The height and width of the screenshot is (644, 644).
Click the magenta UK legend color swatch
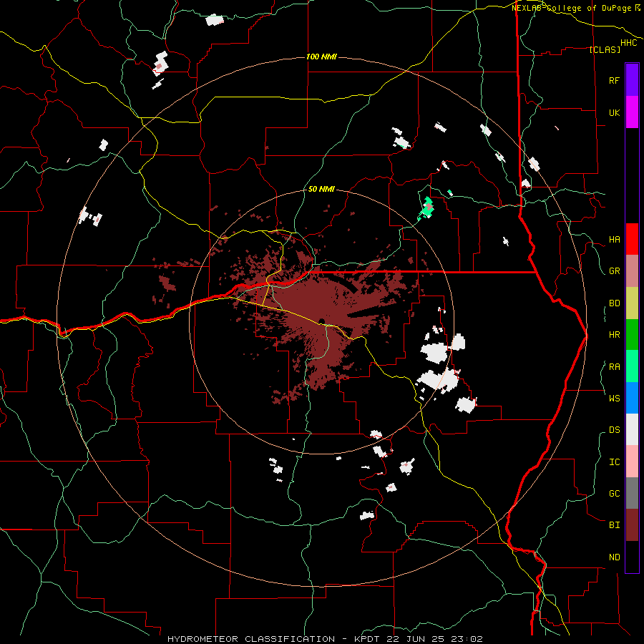[x=632, y=112]
